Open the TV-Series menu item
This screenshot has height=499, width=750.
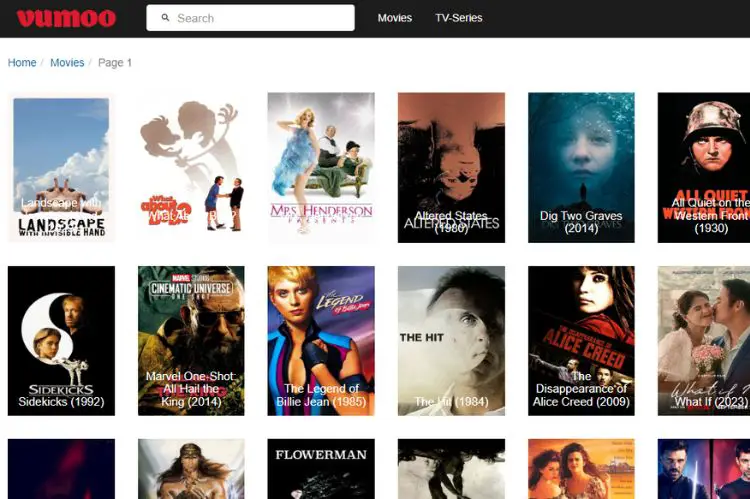click(459, 18)
